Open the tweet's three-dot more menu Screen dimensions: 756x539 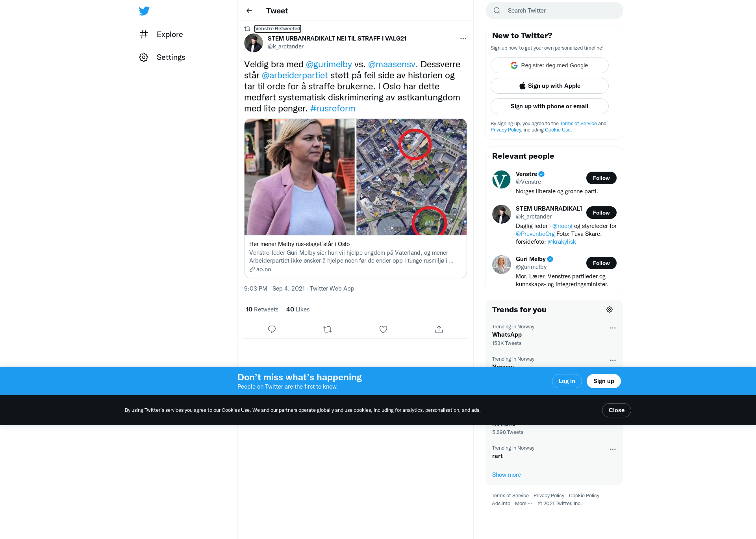[x=463, y=39]
